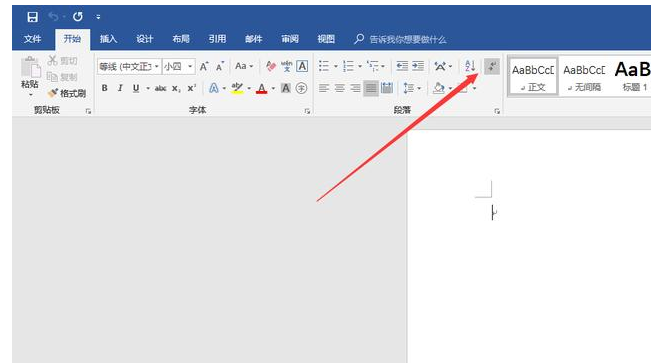
Task: Click the Bullets list icon
Action: point(324,66)
